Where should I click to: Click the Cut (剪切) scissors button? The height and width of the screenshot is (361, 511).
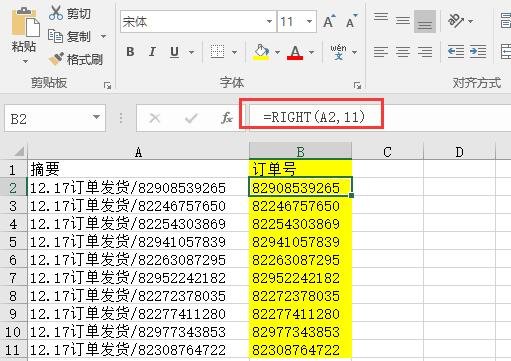[x=69, y=13]
